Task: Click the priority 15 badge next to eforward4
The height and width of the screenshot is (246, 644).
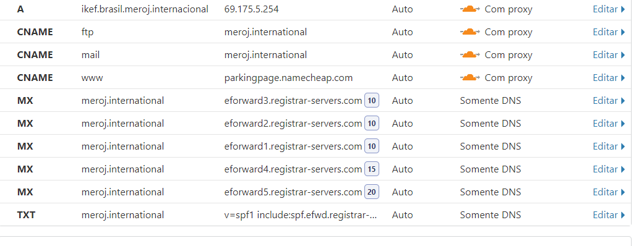Action: coord(372,169)
